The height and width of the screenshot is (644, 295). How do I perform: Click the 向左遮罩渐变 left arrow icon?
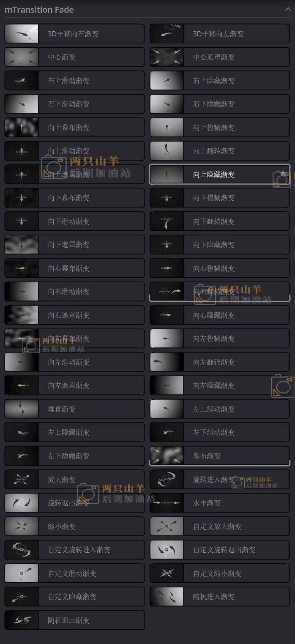(x=22, y=385)
